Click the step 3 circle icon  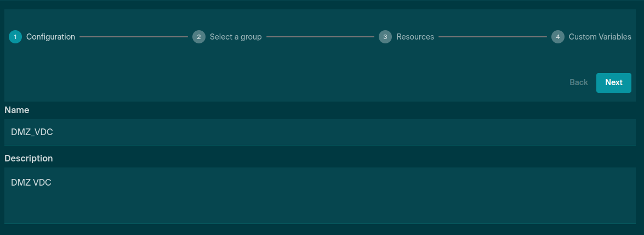tap(385, 37)
